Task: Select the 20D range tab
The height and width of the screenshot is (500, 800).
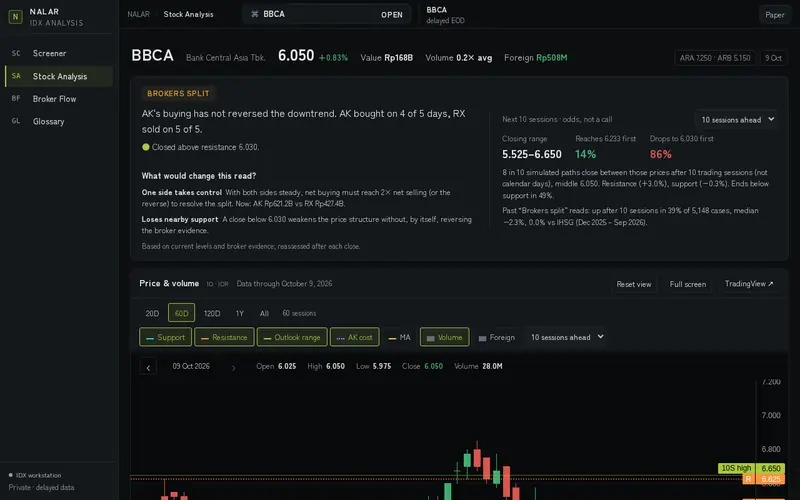Action: click(x=152, y=313)
